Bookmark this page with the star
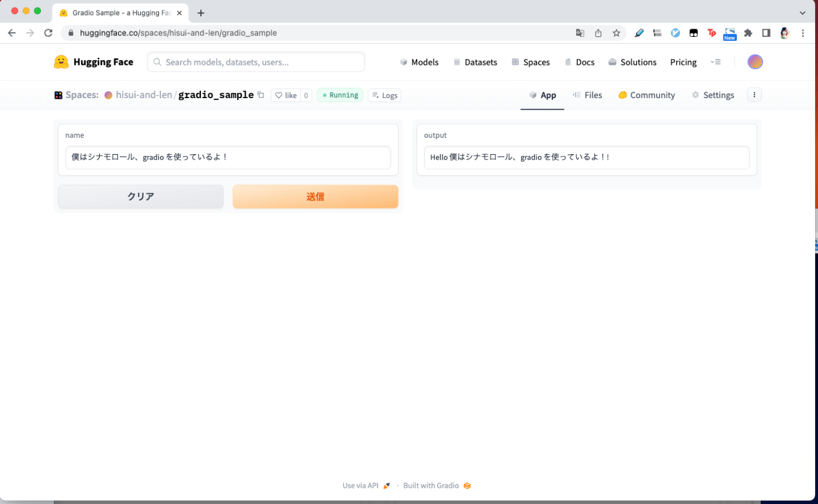818x504 pixels. pos(616,33)
